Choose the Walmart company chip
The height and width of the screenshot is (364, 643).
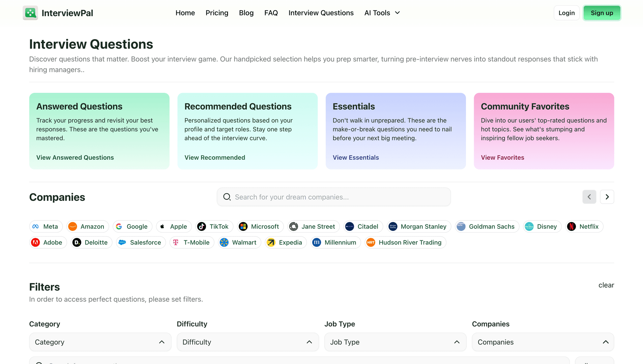[239, 242]
